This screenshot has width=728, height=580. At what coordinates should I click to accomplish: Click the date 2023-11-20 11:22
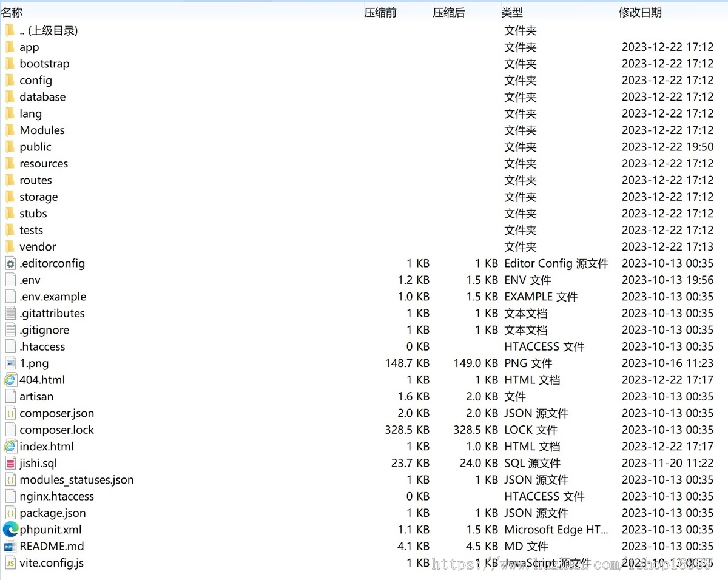point(667,463)
